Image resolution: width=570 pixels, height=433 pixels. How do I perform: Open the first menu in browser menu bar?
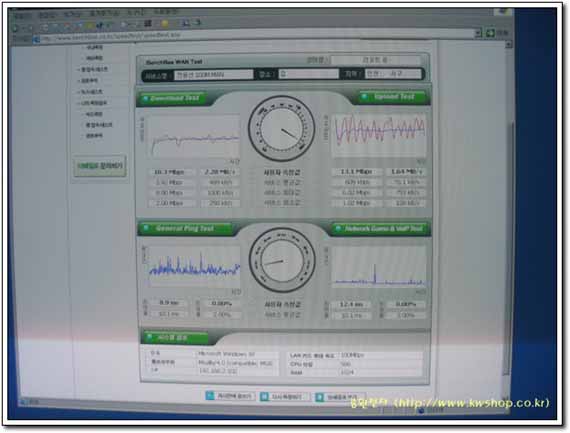(x=23, y=16)
